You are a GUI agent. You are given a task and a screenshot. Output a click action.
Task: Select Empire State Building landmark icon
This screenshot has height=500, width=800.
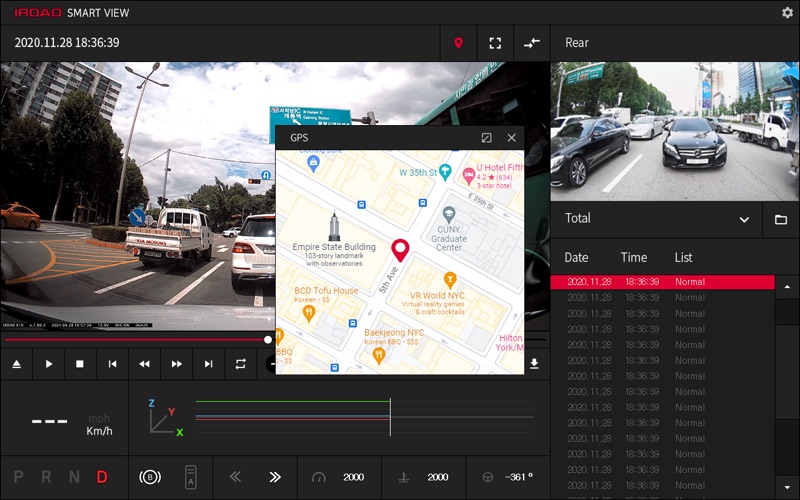tap(334, 225)
